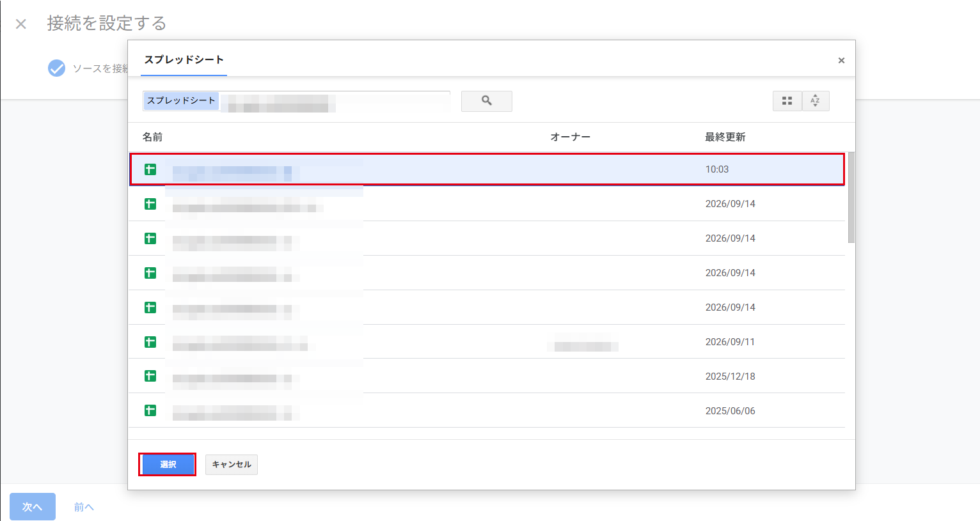Image resolution: width=980 pixels, height=521 pixels.
Task: Close the spreadsheet picker dialog with its ×
Action: point(841,60)
